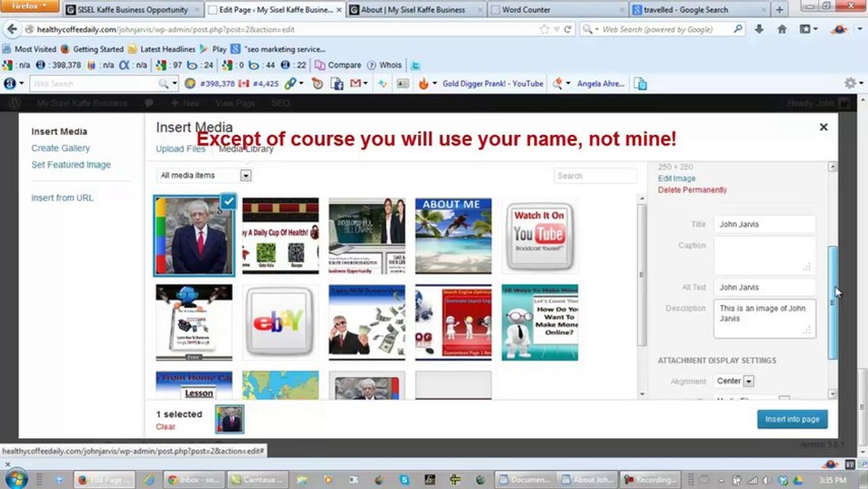Close the Insert Media dialog
868x489 pixels.
click(x=823, y=127)
